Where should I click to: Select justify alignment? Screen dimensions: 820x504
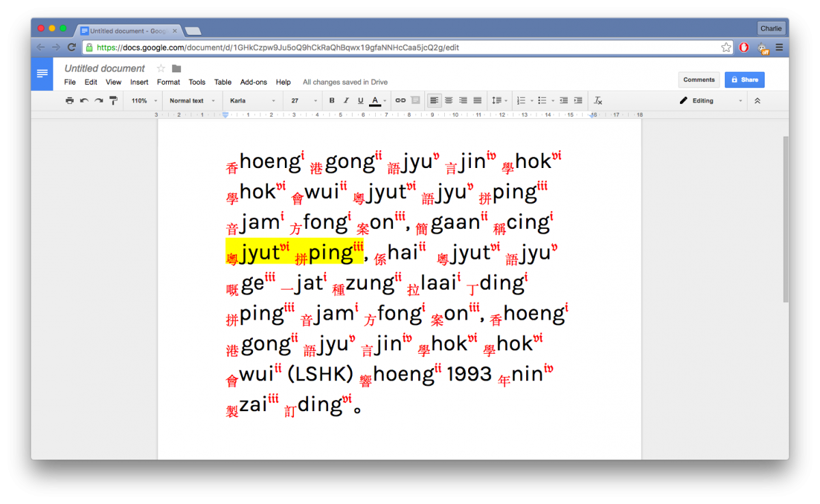pyautogui.click(x=478, y=100)
